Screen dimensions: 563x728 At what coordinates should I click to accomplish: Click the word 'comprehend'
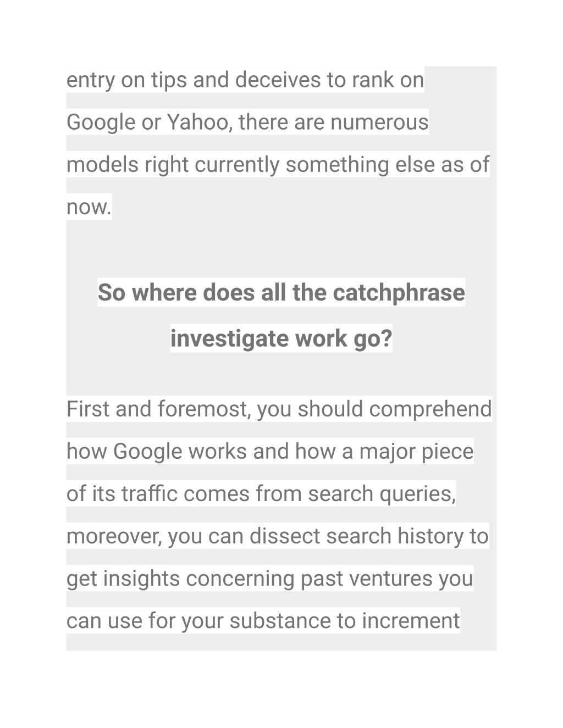(430, 409)
